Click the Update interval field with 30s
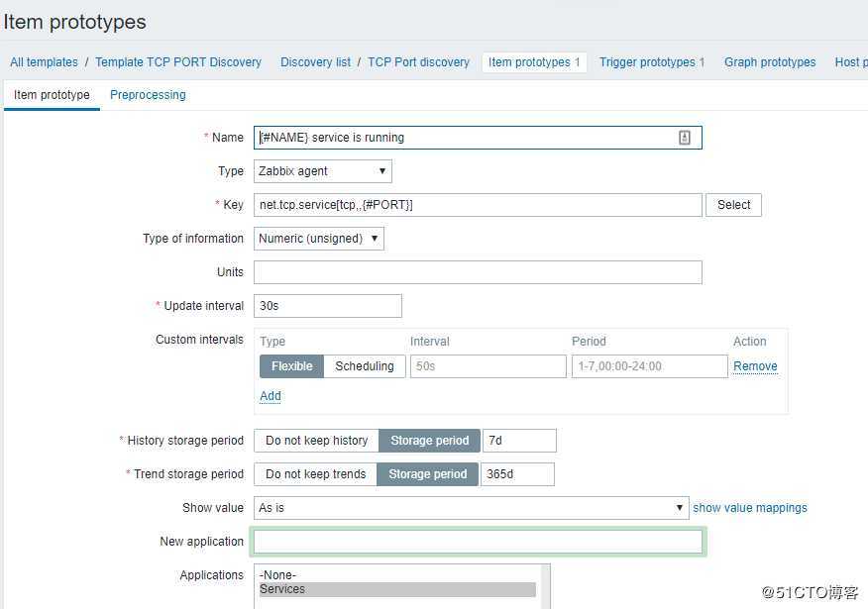This screenshot has height=609, width=868. click(328, 306)
